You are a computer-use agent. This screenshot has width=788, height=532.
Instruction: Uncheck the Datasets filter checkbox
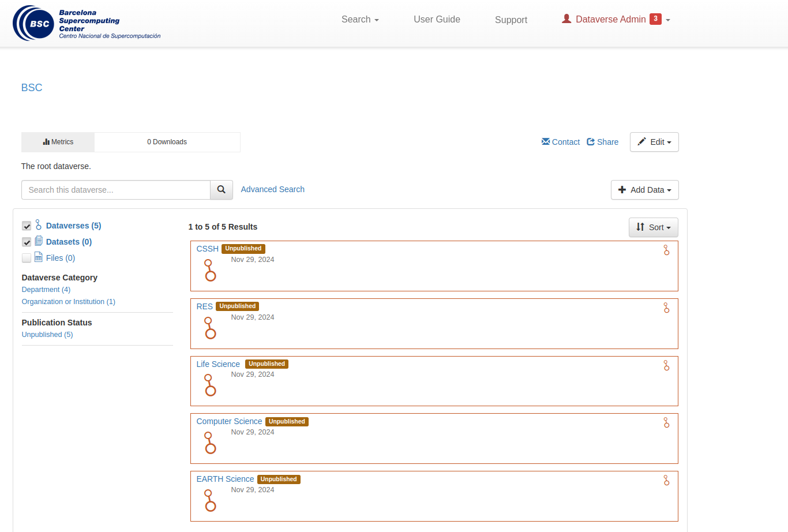pyautogui.click(x=27, y=242)
